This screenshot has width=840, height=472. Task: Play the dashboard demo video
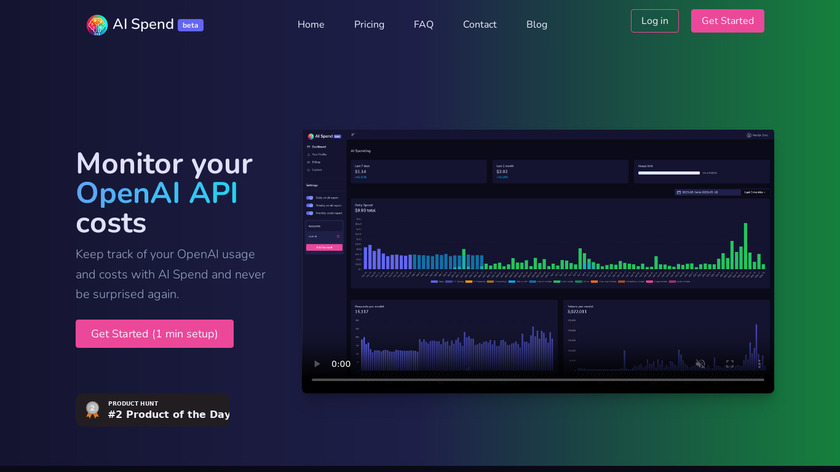(317, 364)
